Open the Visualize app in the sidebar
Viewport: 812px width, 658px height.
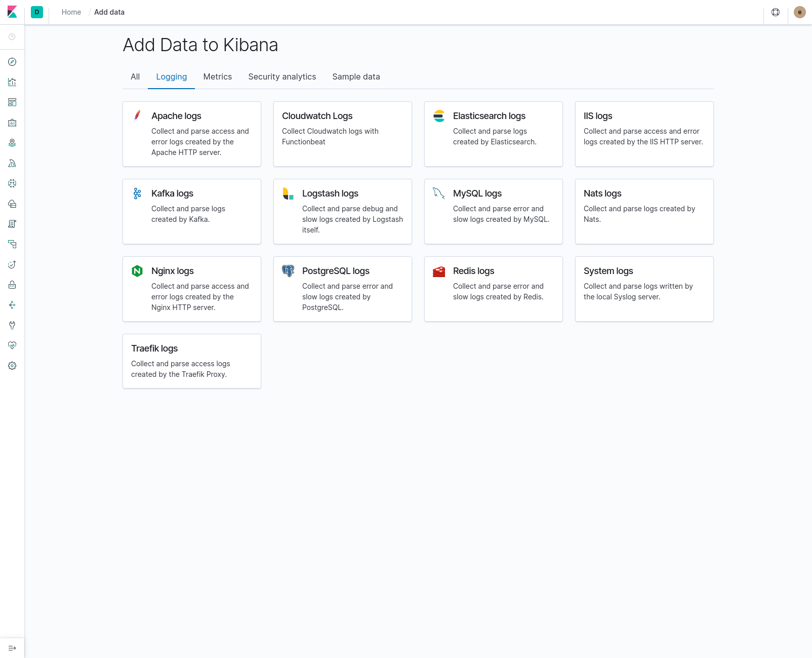[x=12, y=82]
